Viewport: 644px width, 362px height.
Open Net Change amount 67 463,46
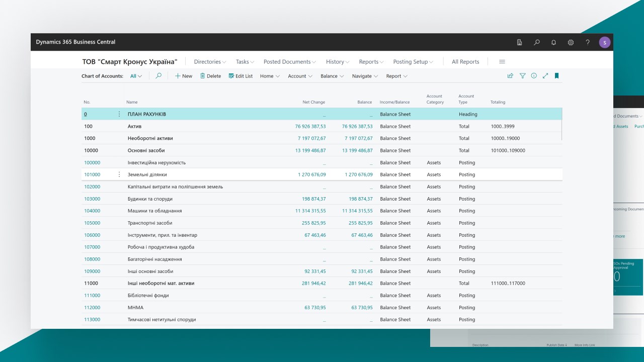coord(315,235)
